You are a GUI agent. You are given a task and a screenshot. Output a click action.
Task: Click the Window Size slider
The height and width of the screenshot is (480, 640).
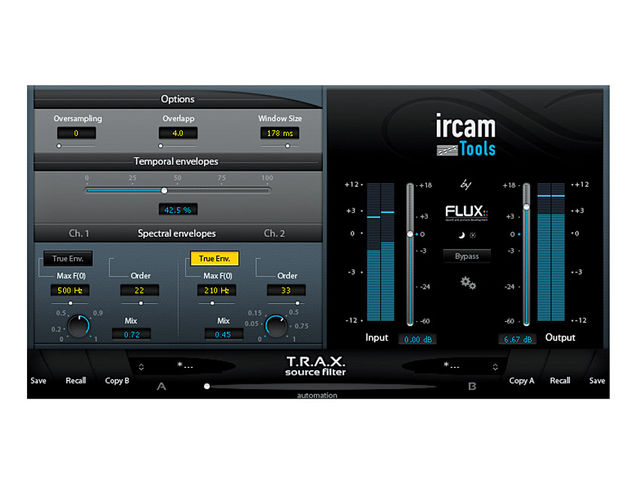coord(280,146)
